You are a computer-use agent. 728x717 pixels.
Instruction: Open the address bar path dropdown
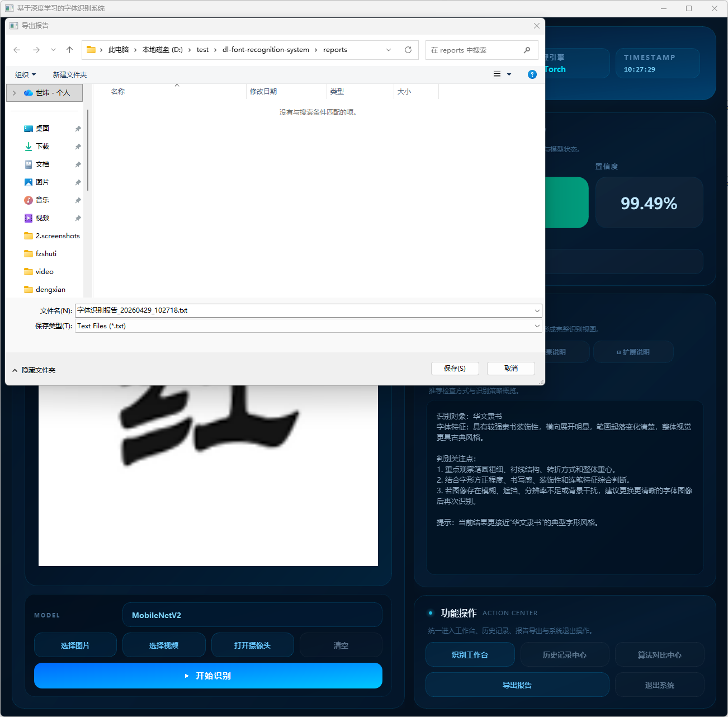[389, 50]
